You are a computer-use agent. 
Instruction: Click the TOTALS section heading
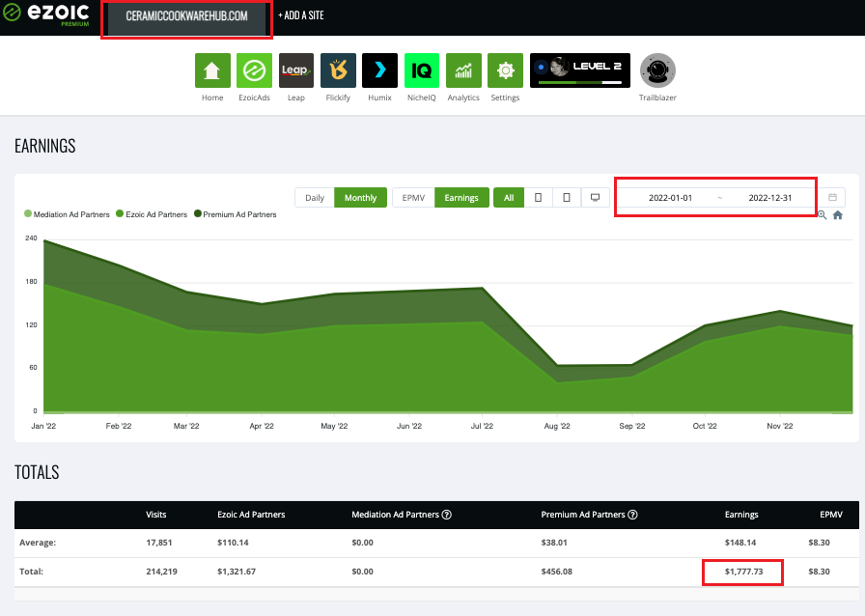[x=37, y=472]
